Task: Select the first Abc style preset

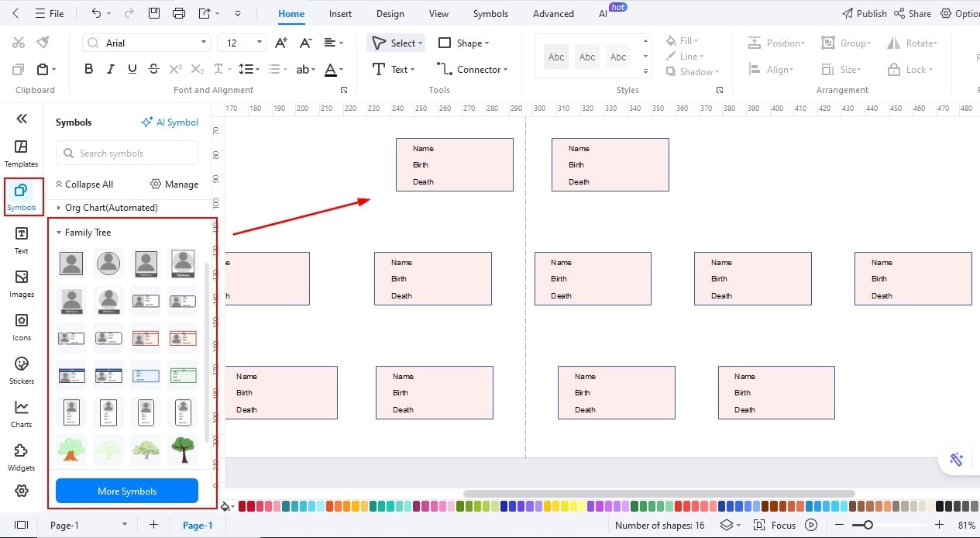Action: point(556,57)
